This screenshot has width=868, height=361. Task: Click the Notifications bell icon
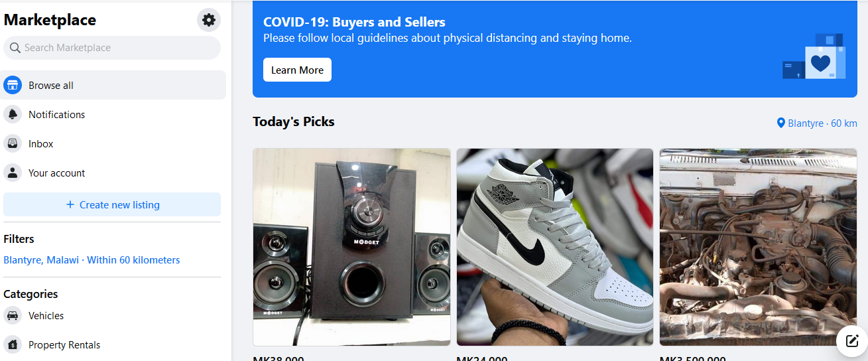[x=13, y=114]
